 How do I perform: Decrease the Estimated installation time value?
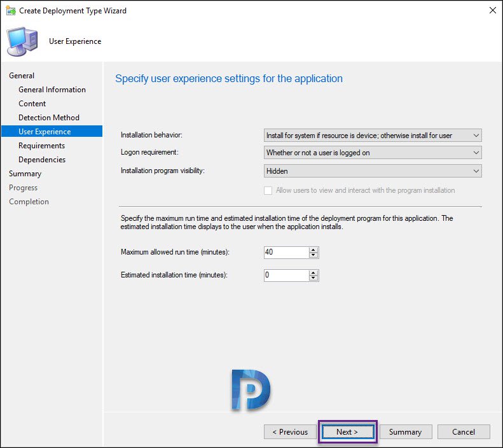(x=314, y=278)
